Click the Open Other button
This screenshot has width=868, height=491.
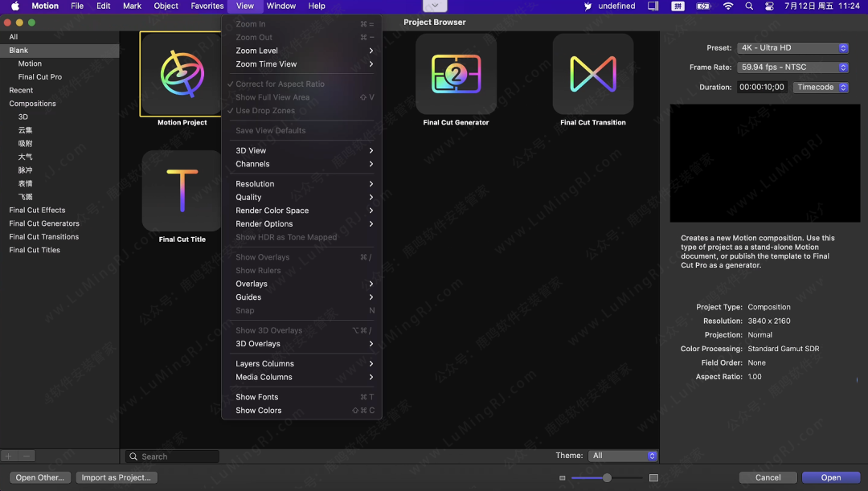point(40,477)
